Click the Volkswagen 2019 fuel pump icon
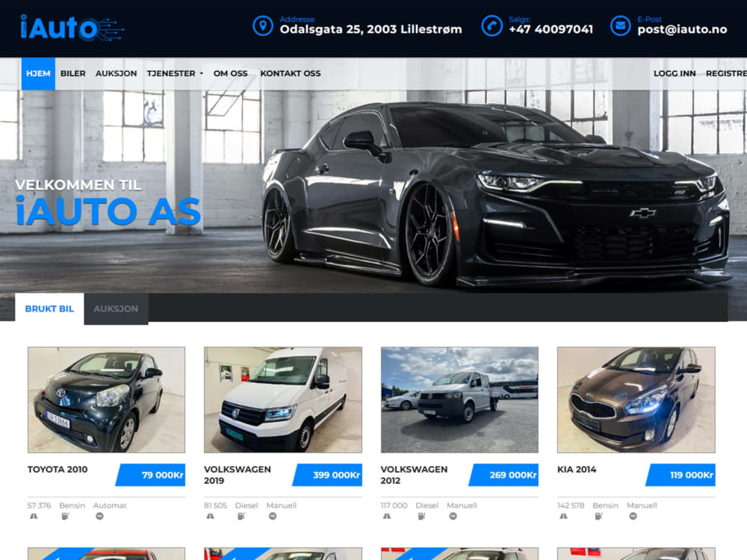The image size is (747, 560). tap(241, 516)
